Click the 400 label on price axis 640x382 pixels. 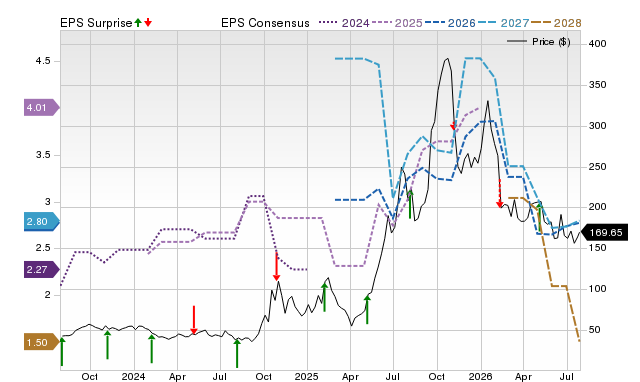click(598, 43)
